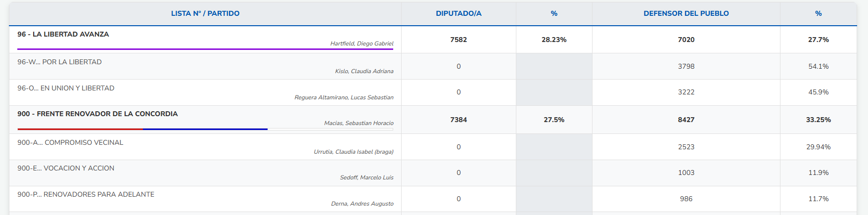Open the 96-W... POR LA LIBERTAD sublist
The image size is (868, 215).
pos(59,62)
